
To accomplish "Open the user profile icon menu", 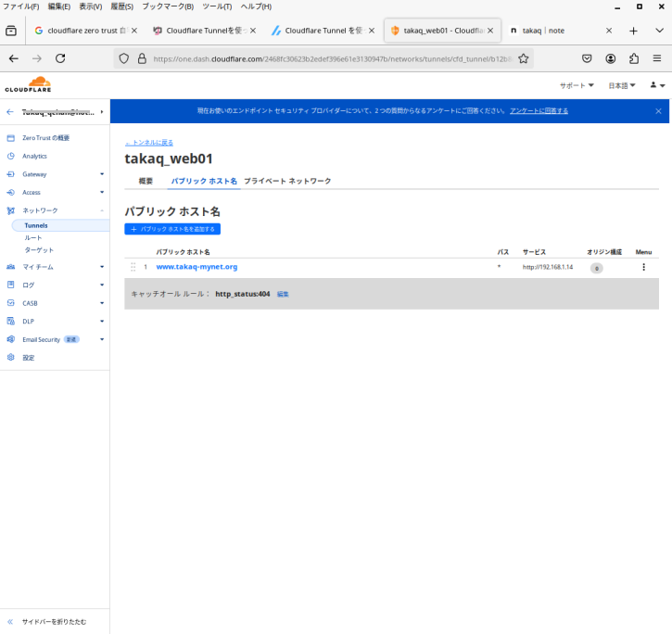I will [657, 85].
